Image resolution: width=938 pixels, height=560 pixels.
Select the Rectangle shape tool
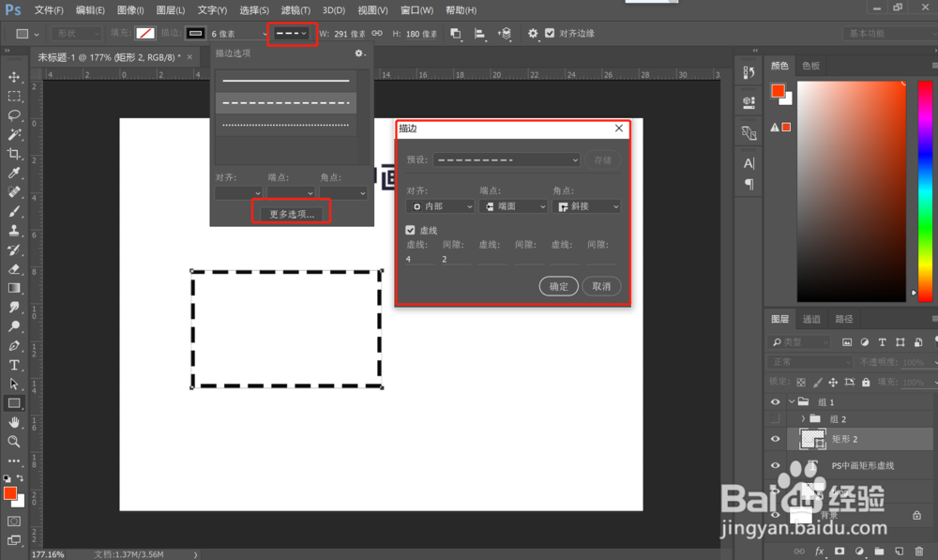[x=14, y=403]
